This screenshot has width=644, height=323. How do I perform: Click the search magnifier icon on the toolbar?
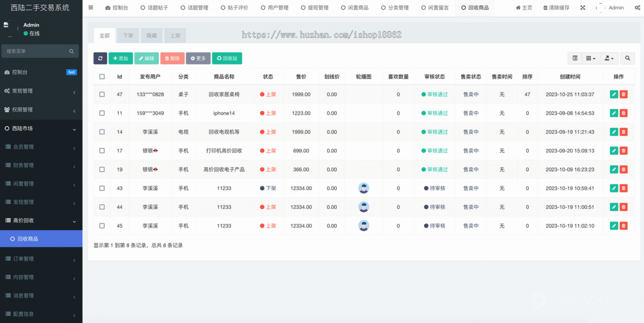tap(627, 58)
